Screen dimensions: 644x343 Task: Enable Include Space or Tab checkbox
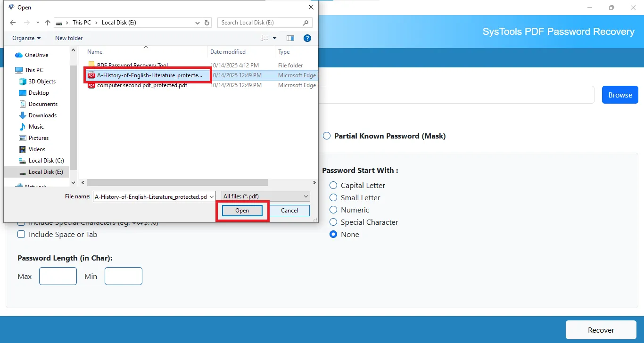21,235
